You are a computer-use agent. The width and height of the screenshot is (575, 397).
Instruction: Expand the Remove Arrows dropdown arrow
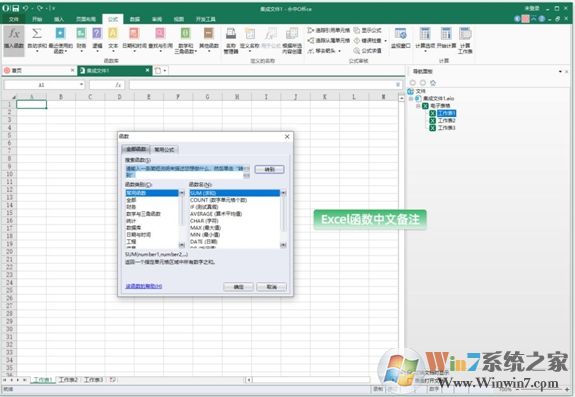pos(340,51)
